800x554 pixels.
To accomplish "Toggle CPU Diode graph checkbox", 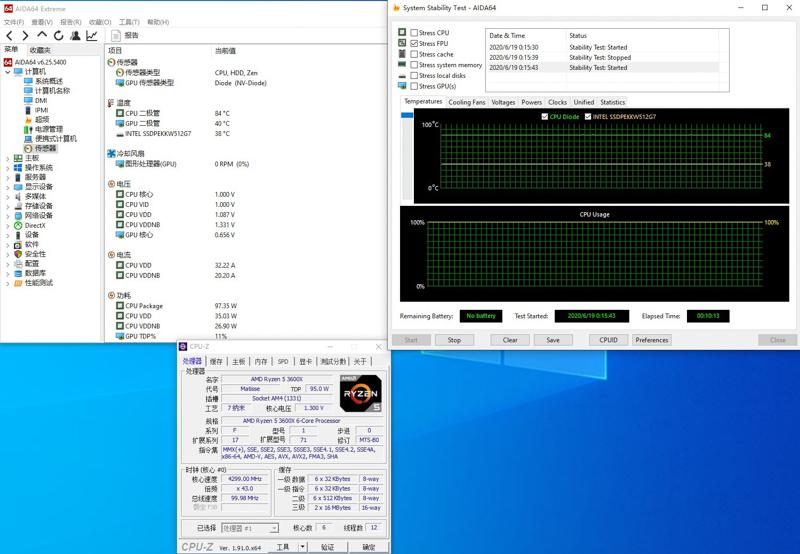I will point(544,117).
